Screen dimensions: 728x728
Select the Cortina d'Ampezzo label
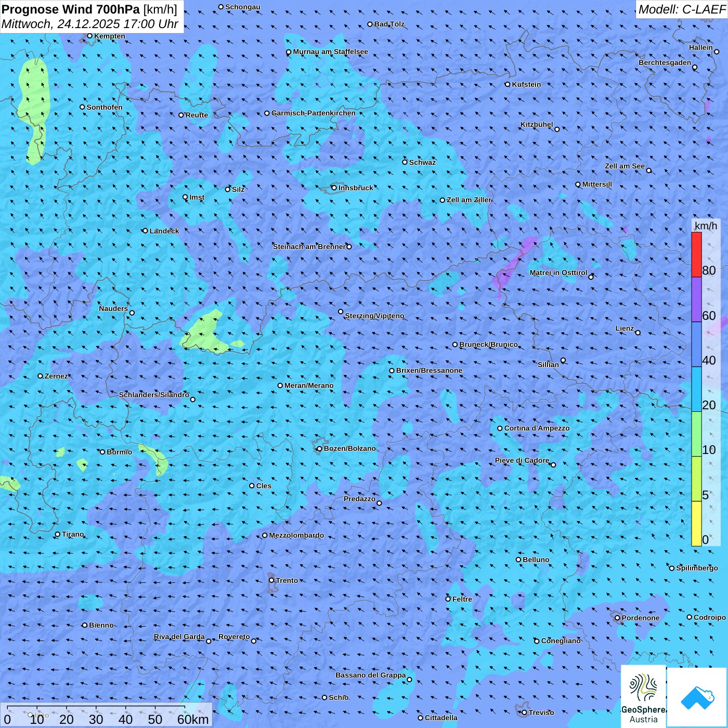(x=537, y=428)
